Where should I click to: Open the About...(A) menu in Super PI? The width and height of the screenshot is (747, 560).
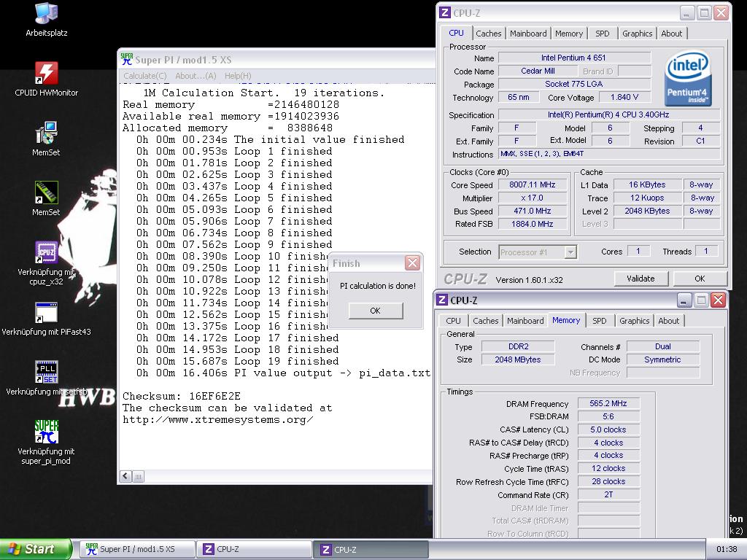pyautogui.click(x=196, y=76)
